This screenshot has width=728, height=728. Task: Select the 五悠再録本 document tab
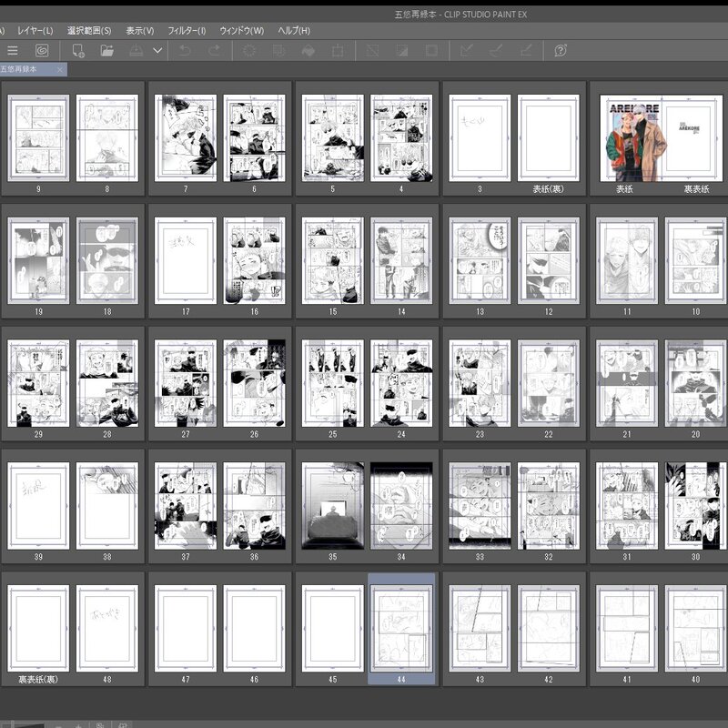(x=27, y=69)
